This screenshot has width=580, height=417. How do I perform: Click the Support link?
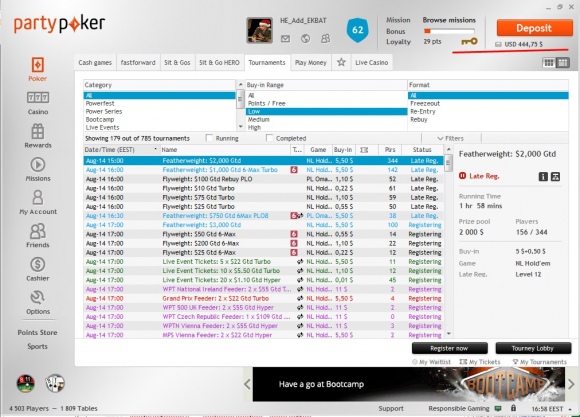[391, 408]
